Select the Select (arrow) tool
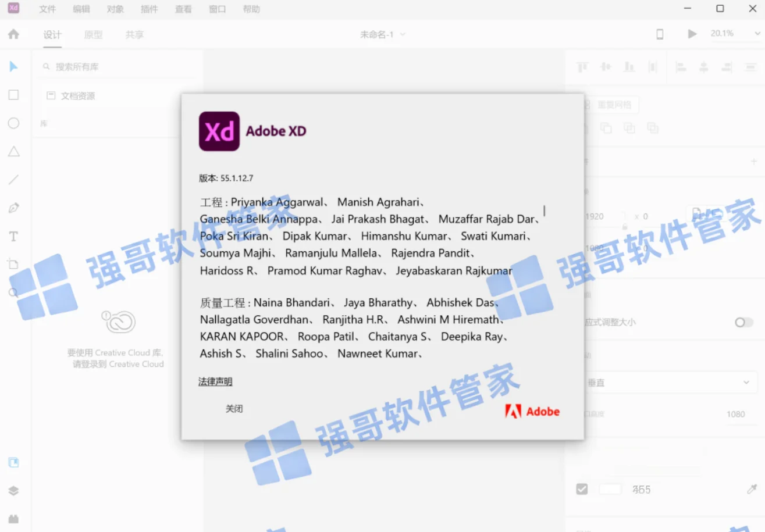Screen dimensions: 765x532 coord(13,67)
